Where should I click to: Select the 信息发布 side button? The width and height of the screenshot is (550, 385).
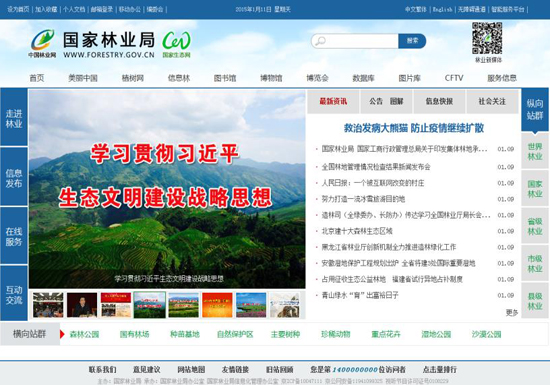14,176
